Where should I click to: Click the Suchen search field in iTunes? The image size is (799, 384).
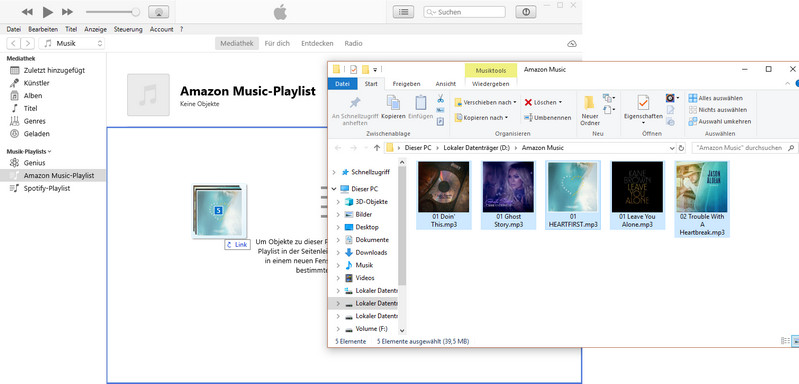click(x=464, y=12)
